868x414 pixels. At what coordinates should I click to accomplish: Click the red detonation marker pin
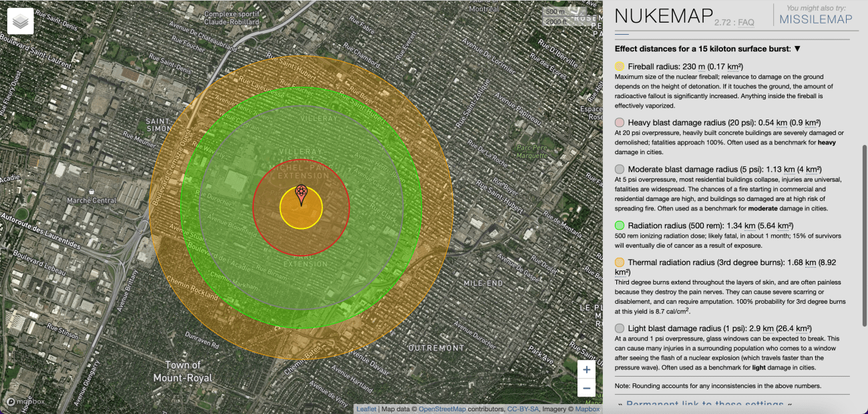click(x=301, y=194)
